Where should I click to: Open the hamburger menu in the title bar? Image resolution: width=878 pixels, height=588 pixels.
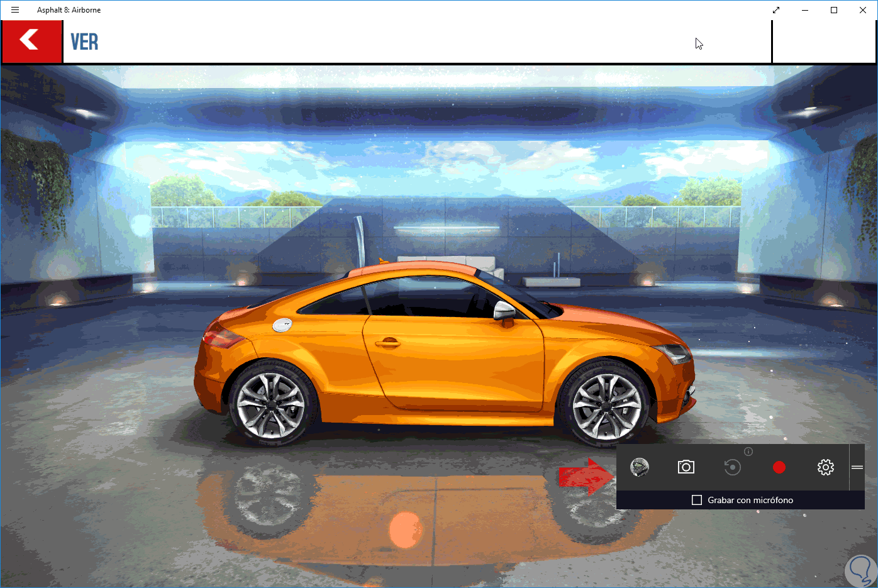[15, 10]
